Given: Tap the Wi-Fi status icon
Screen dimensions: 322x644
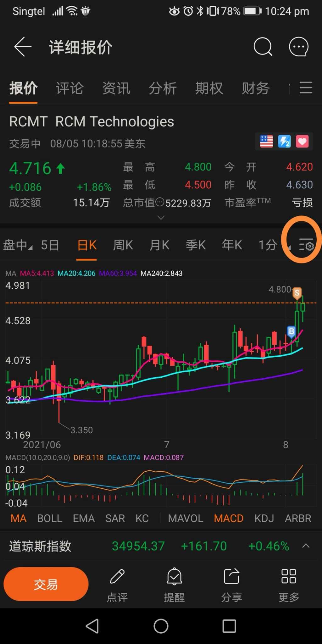Looking at the screenshot, I should (72, 11).
